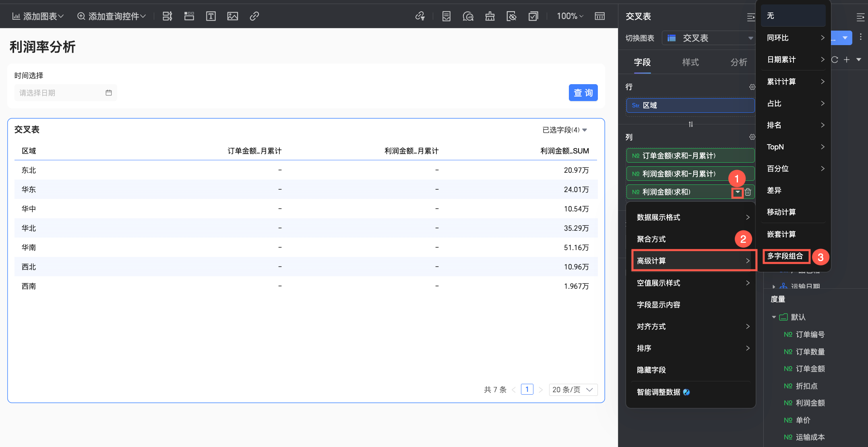Choose 多字段组合 in the submenu
868x447 pixels.
click(785, 256)
